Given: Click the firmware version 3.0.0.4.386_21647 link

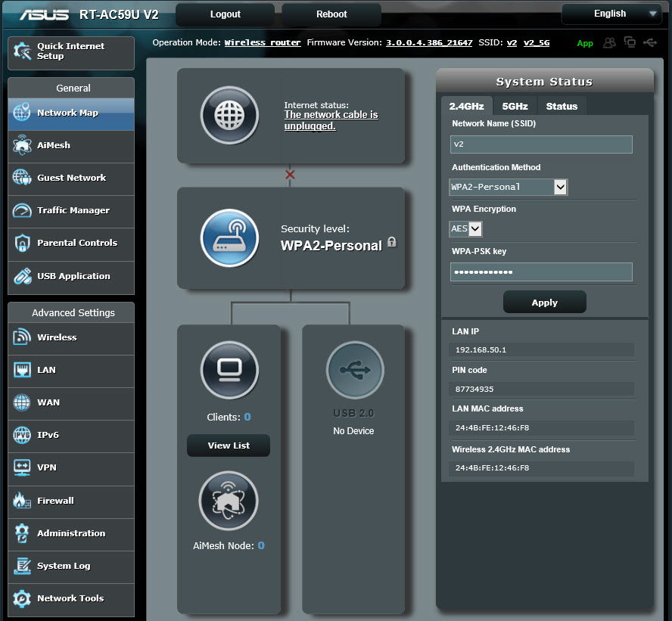Looking at the screenshot, I should (x=429, y=42).
